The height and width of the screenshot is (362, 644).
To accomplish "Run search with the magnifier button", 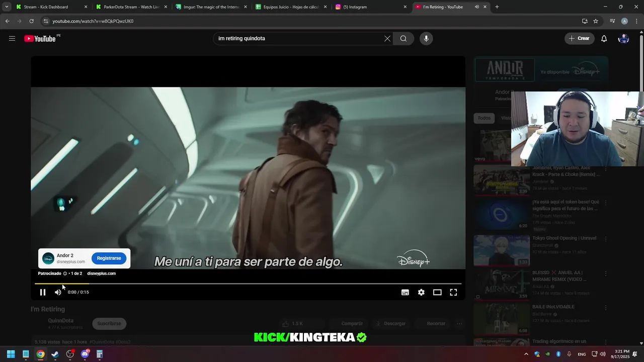I will [404, 39].
